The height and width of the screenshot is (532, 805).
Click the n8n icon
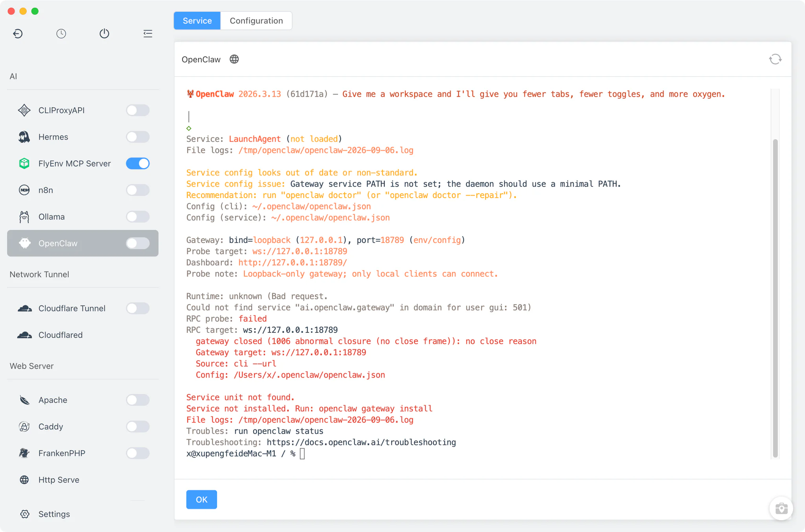point(24,190)
